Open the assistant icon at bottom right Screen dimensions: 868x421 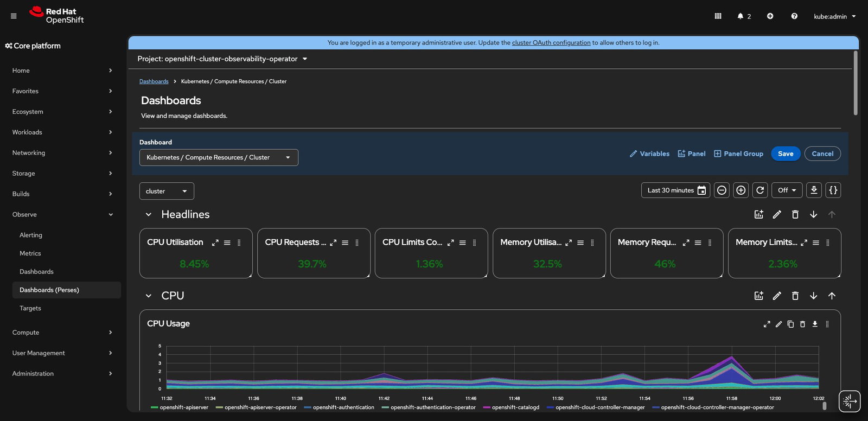click(x=849, y=401)
